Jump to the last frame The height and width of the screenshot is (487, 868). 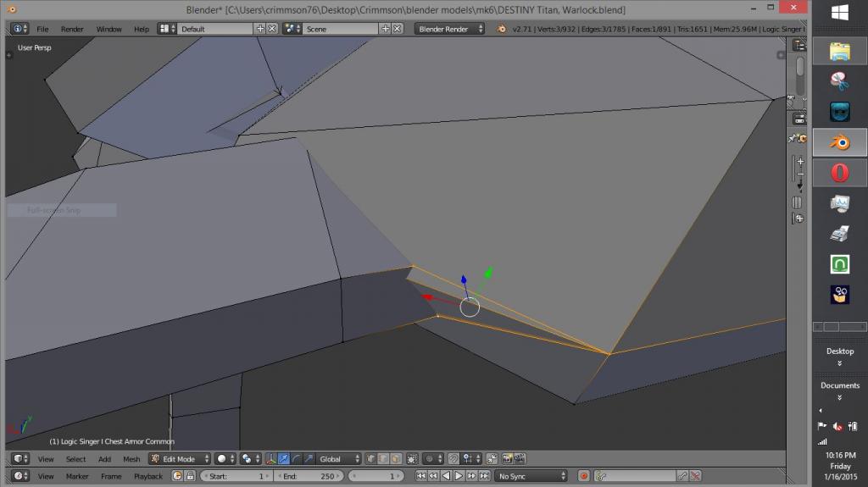coord(484,476)
